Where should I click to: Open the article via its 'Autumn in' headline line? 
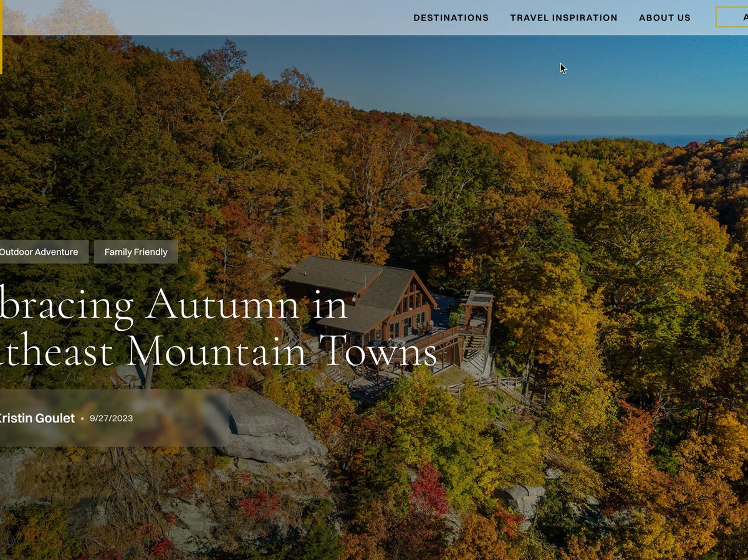click(174, 305)
